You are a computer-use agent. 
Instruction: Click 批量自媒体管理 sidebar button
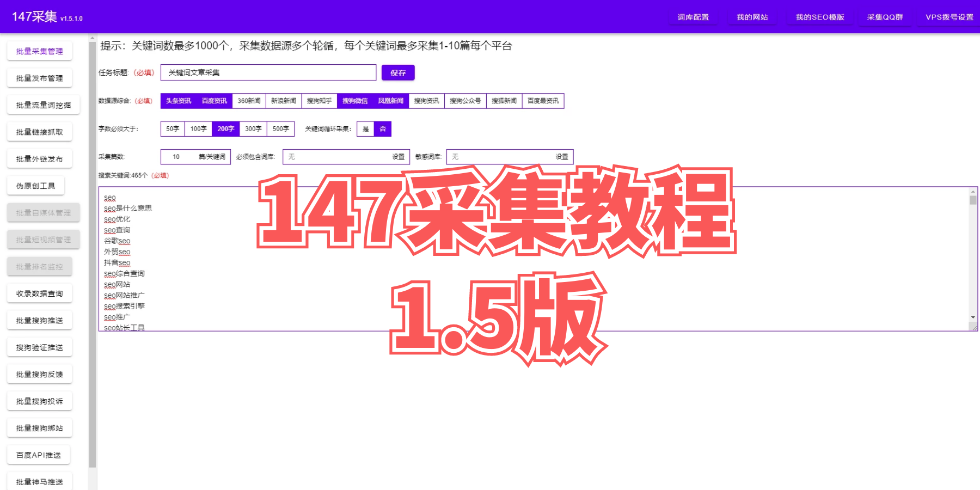44,213
